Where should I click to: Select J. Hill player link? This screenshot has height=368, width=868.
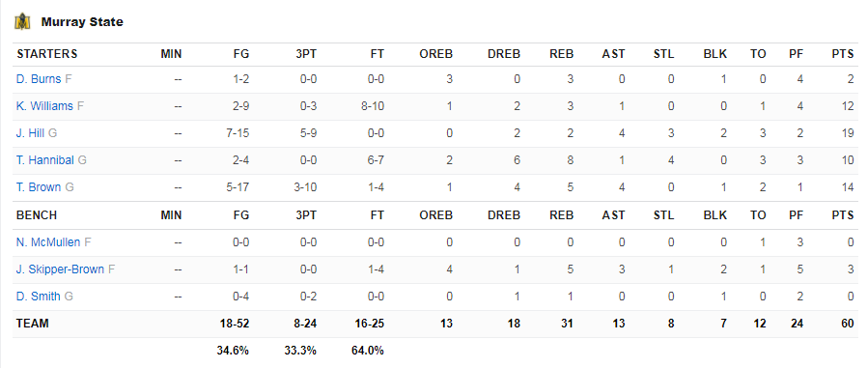tap(30, 133)
